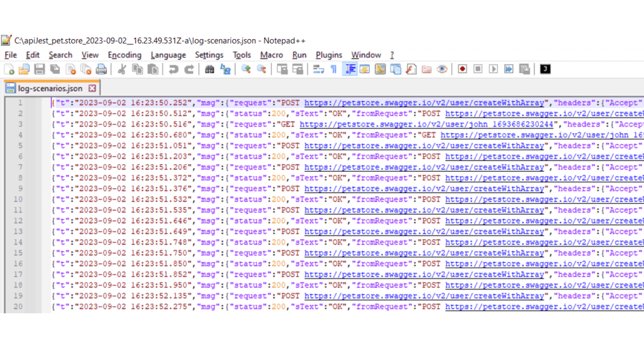Open the Language menu
Image resolution: width=644 pixels, height=346 pixels.
(168, 55)
